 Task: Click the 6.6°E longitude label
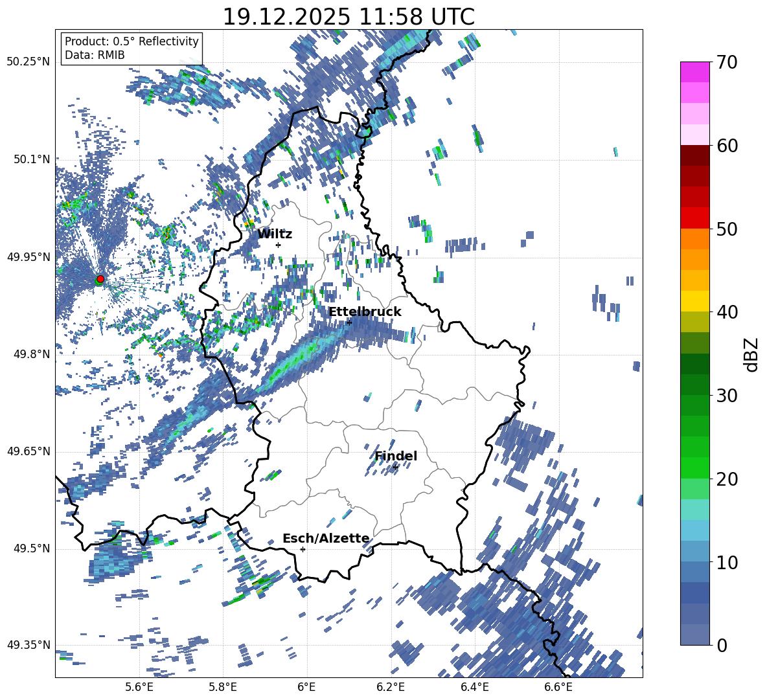558,687
